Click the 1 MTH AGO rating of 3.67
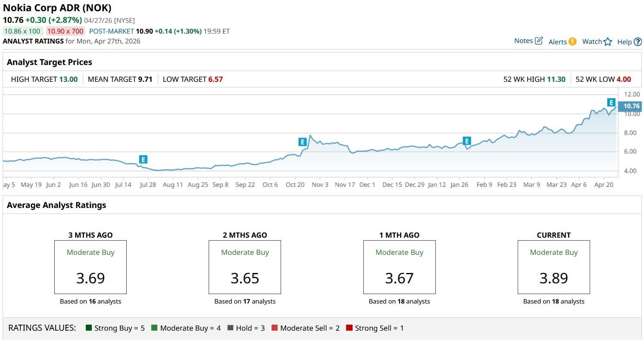 click(x=400, y=278)
